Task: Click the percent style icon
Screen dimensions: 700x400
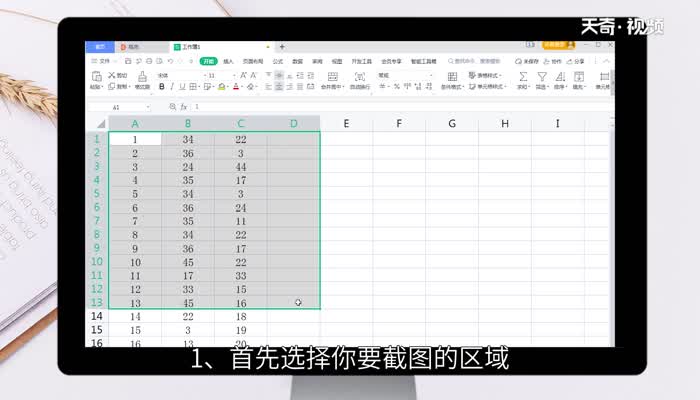Action: tap(396, 87)
